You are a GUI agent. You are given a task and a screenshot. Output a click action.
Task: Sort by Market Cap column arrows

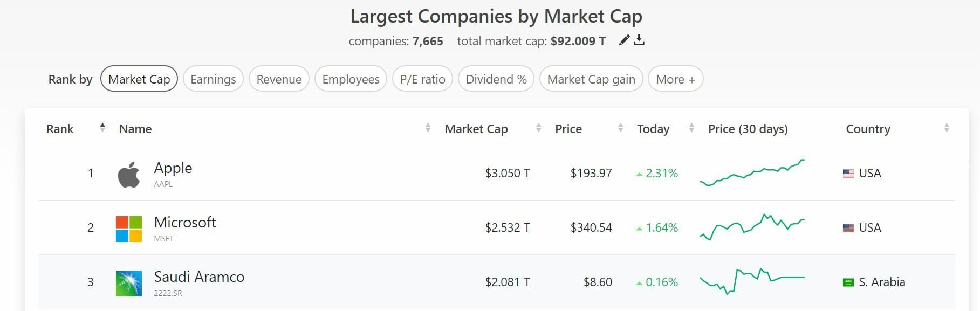click(538, 128)
